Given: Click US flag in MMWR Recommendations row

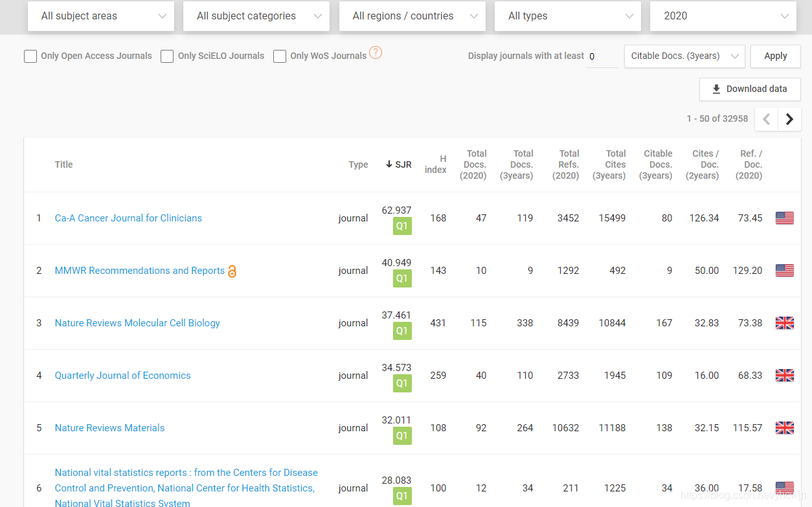Looking at the screenshot, I should tap(785, 271).
